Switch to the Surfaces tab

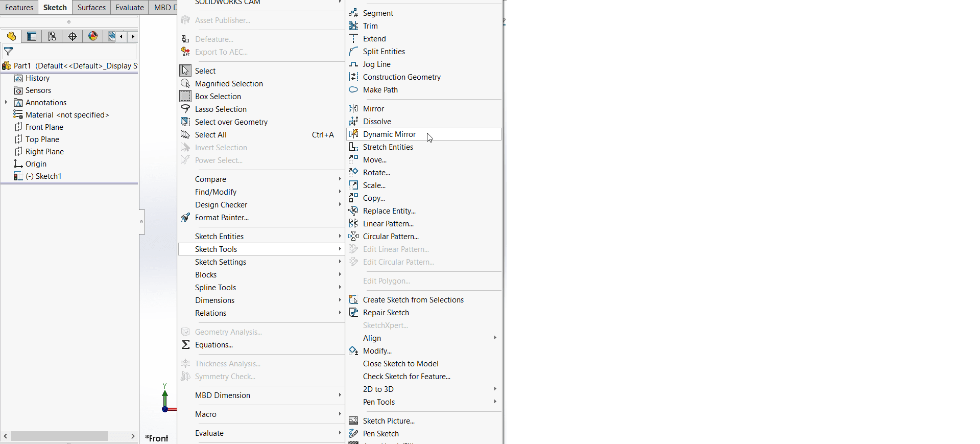pyautogui.click(x=91, y=7)
